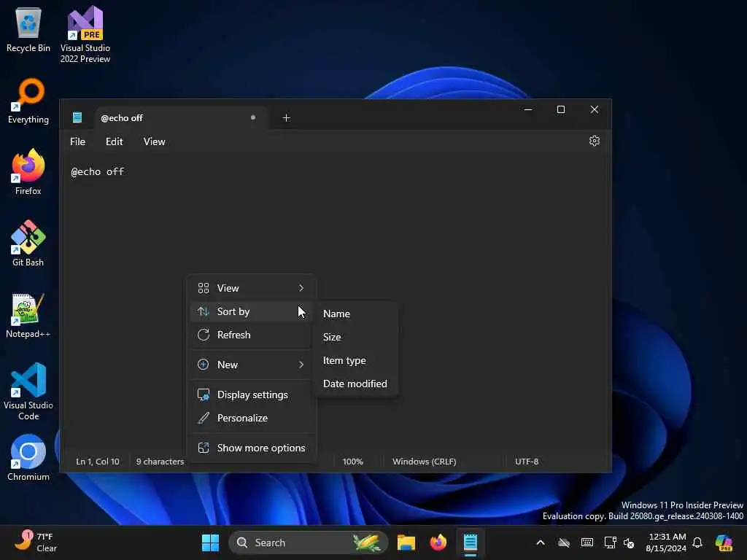This screenshot has width=747, height=560.
Task: Open the clock showing 12:31 AM
Action: (666, 542)
